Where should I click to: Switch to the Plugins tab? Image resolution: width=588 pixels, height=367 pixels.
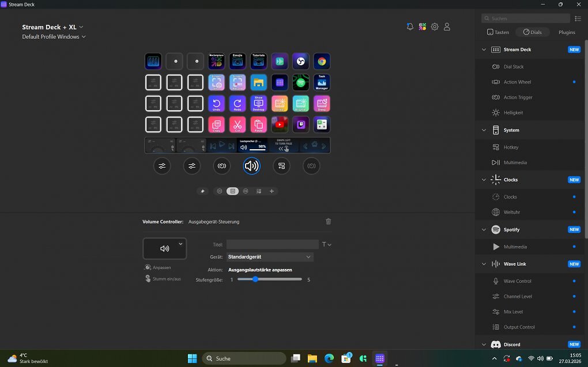[x=567, y=32]
